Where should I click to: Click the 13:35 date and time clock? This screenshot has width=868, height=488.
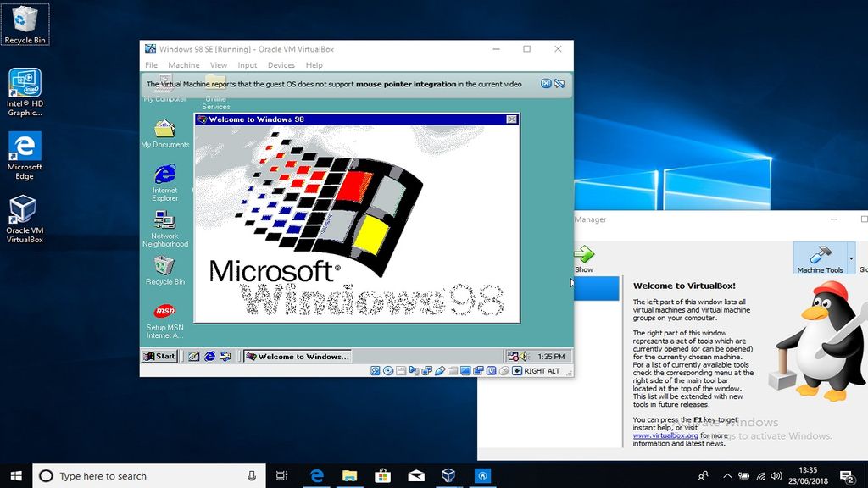808,476
